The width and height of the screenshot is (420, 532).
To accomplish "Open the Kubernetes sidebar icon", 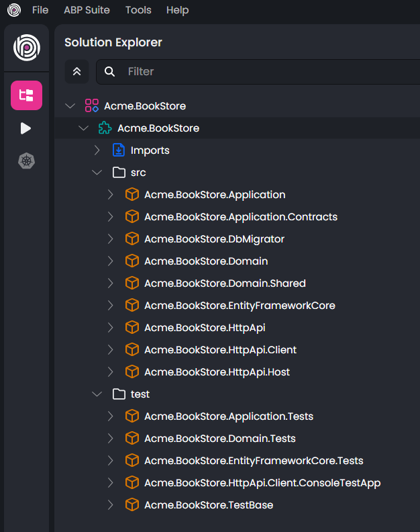I will pyautogui.click(x=26, y=161).
